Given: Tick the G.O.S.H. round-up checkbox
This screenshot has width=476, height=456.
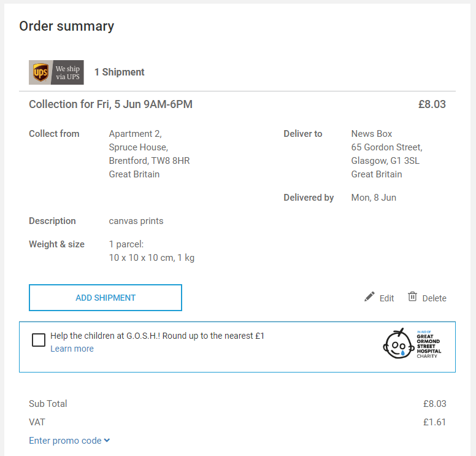Looking at the screenshot, I should pyautogui.click(x=39, y=340).
